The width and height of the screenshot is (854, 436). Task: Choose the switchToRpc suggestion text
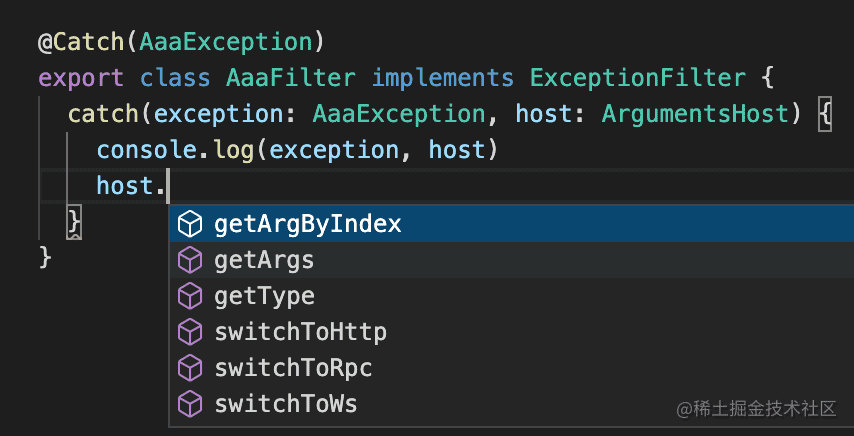pyautogui.click(x=293, y=368)
